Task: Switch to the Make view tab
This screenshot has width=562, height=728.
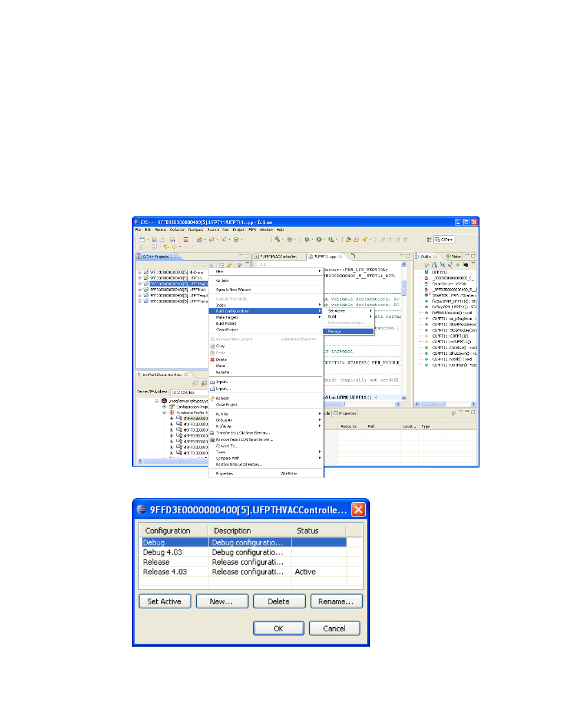Action: point(453,256)
